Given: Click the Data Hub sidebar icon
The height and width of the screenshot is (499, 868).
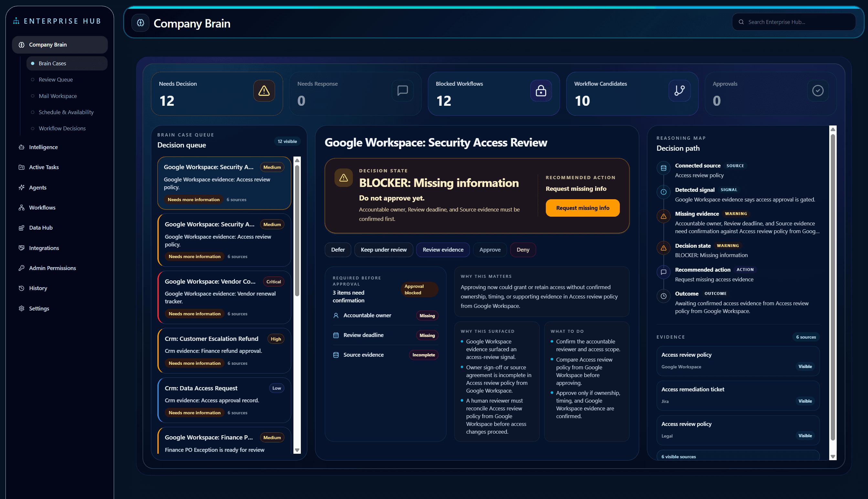Looking at the screenshot, I should (x=22, y=228).
